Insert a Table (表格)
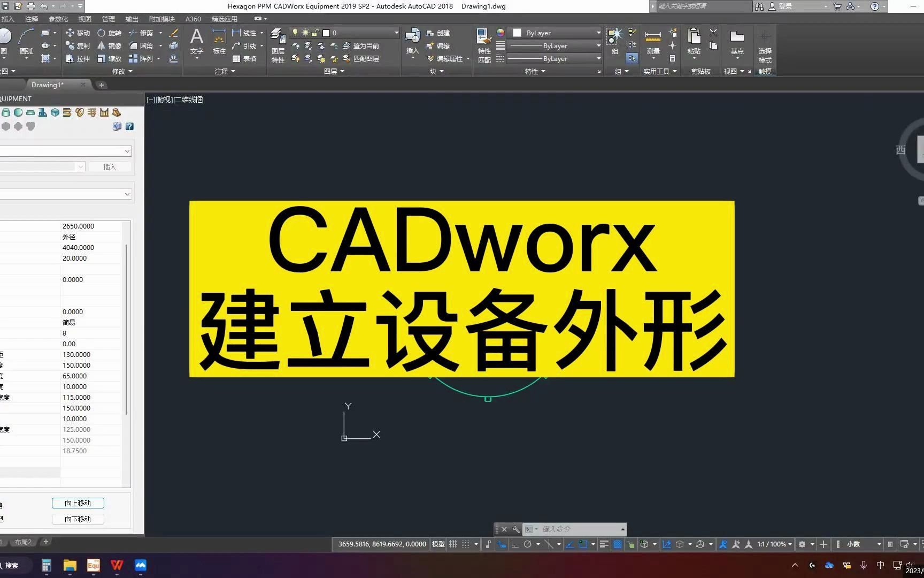 pos(244,58)
